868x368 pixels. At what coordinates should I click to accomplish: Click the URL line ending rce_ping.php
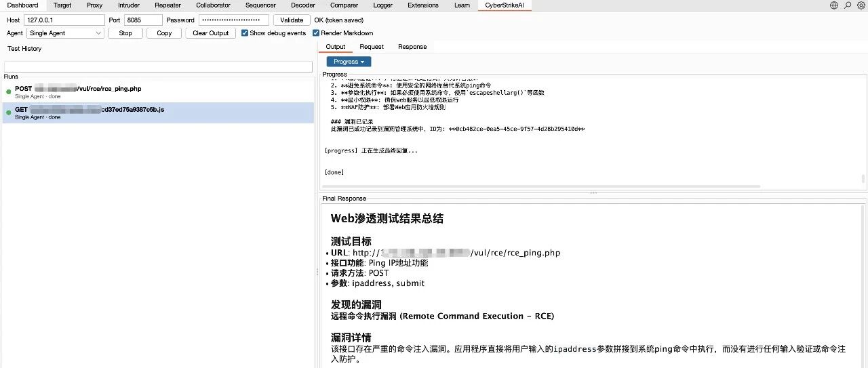coord(446,253)
